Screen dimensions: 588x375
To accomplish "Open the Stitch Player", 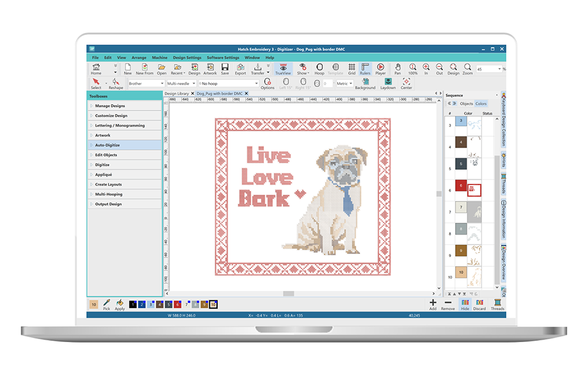I will pyautogui.click(x=380, y=69).
